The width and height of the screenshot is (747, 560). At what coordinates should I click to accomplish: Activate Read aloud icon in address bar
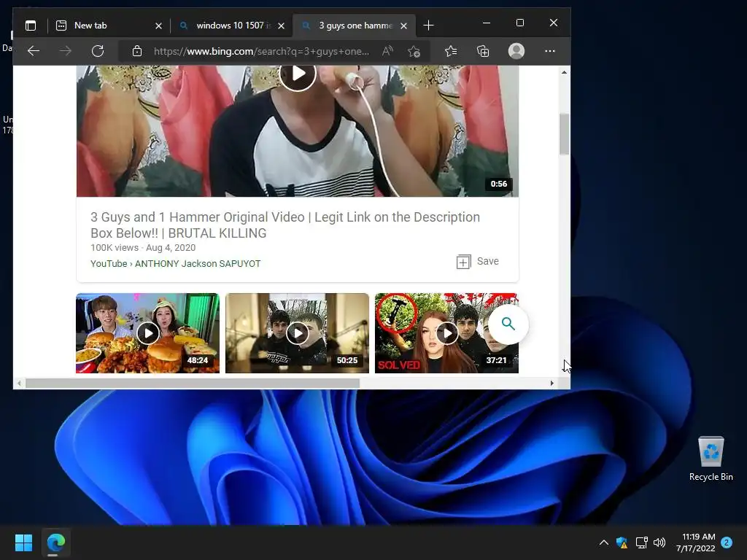click(x=387, y=51)
